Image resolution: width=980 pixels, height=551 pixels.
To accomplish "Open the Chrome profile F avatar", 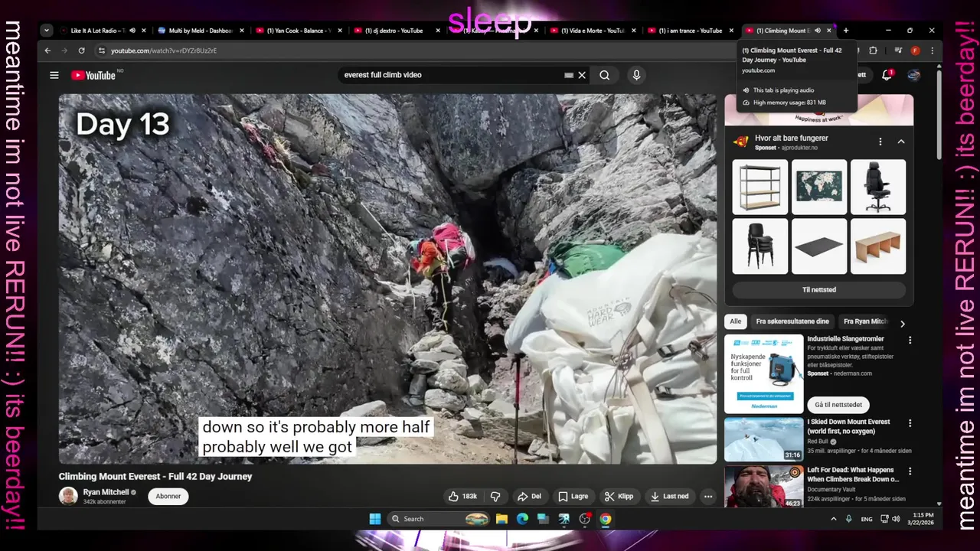I will pos(915,51).
